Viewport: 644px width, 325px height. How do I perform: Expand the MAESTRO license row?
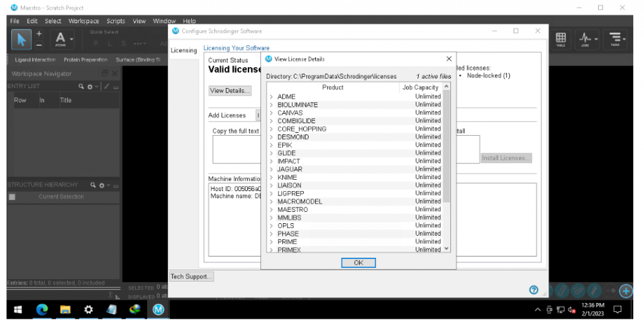(271, 210)
